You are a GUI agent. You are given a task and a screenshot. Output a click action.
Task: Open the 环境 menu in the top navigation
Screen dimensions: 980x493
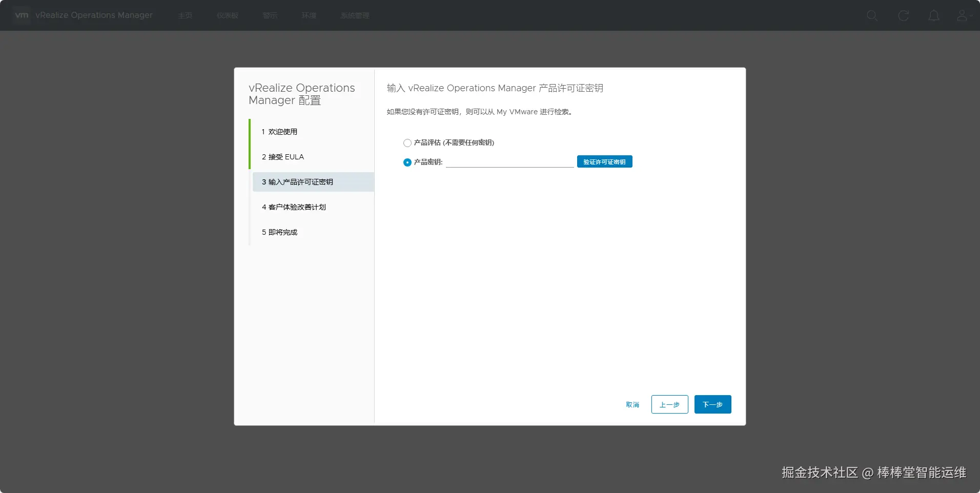pyautogui.click(x=309, y=16)
